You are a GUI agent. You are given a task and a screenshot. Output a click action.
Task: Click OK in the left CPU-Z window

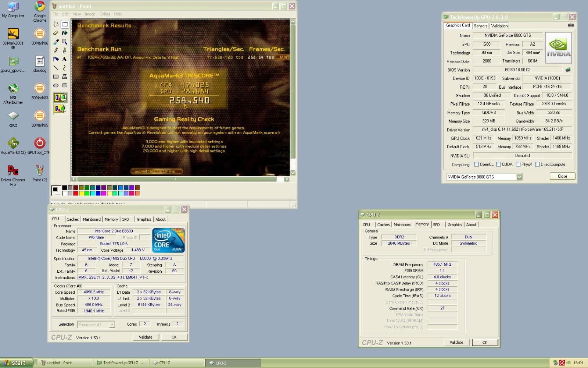click(x=174, y=337)
